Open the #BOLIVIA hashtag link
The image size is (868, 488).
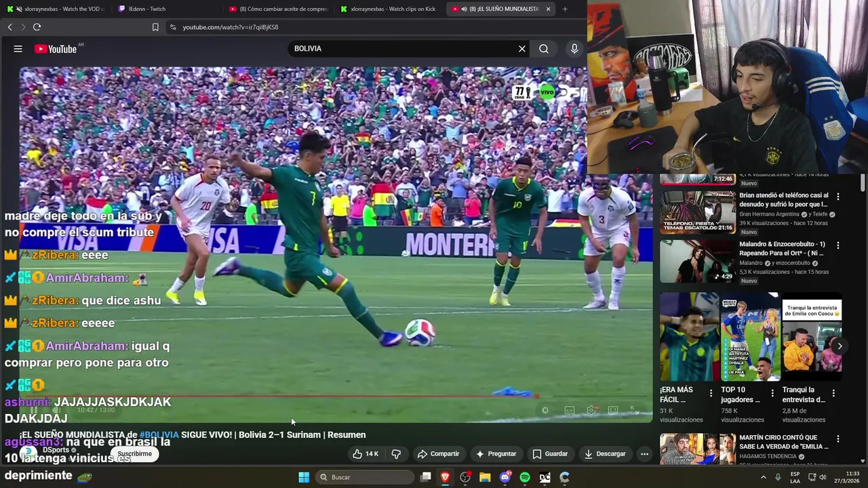point(159,435)
